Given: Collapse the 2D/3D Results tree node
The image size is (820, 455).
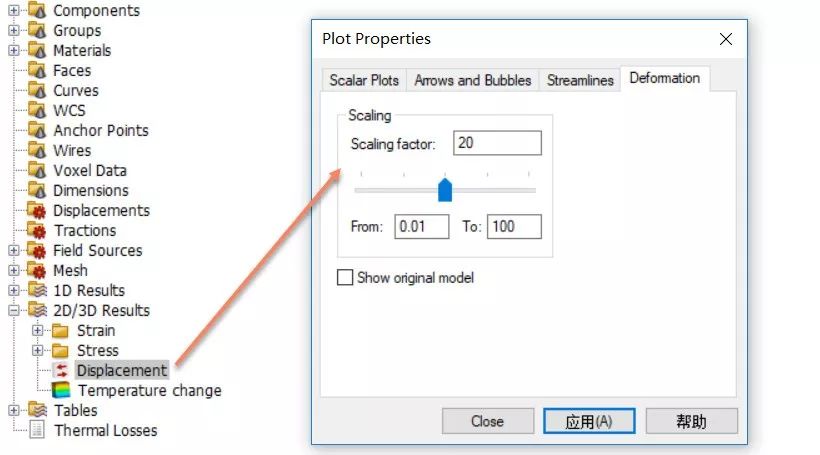Looking at the screenshot, I should tap(14, 311).
